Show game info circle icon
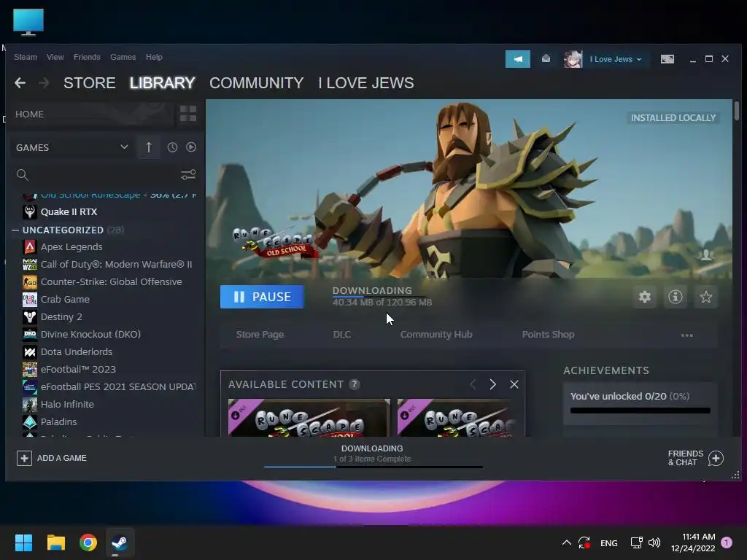This screenshot has width=747, height=560. point(675,297)
